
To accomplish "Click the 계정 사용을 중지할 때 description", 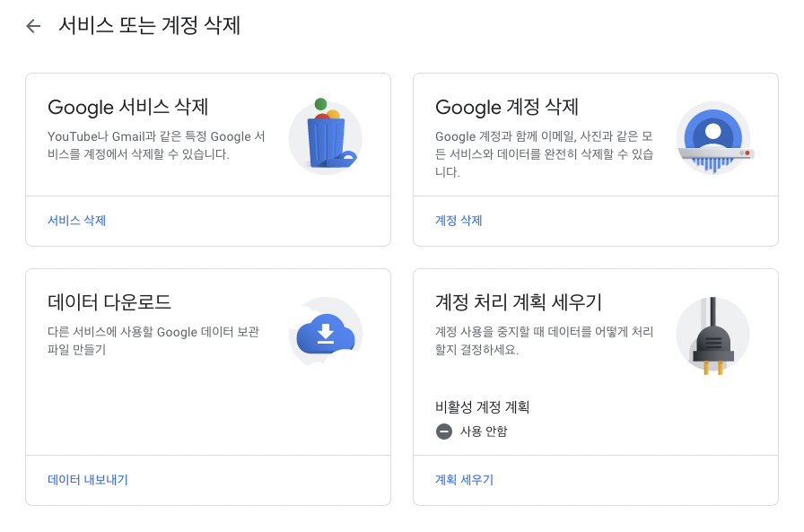I will coord(544,340).
